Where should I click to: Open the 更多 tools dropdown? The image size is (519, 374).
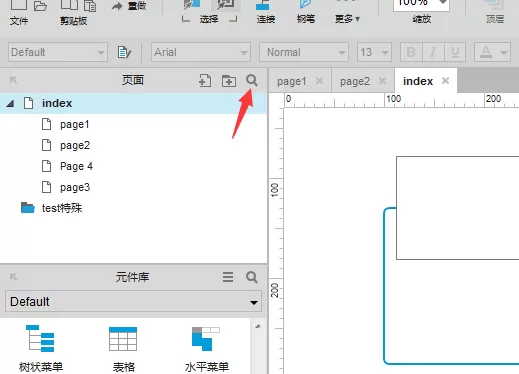(x=347, y=19)
